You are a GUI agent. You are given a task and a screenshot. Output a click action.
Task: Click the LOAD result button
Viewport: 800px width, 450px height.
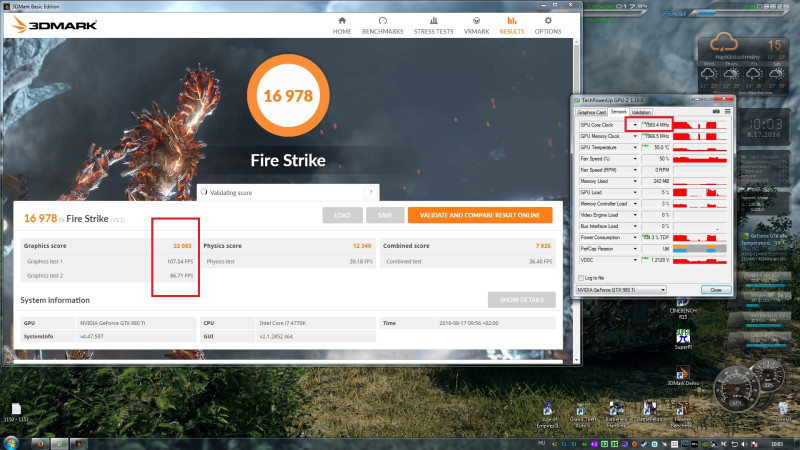[342, 215]
